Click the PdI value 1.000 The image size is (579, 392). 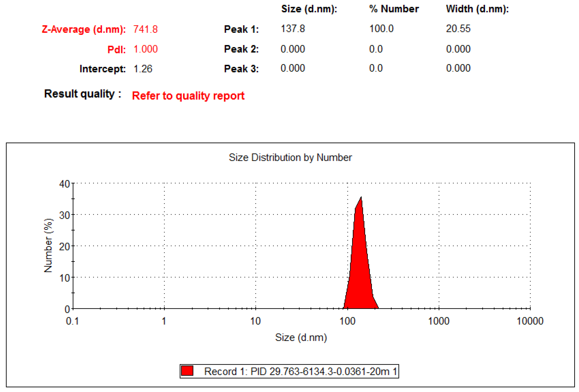point(146,49)
